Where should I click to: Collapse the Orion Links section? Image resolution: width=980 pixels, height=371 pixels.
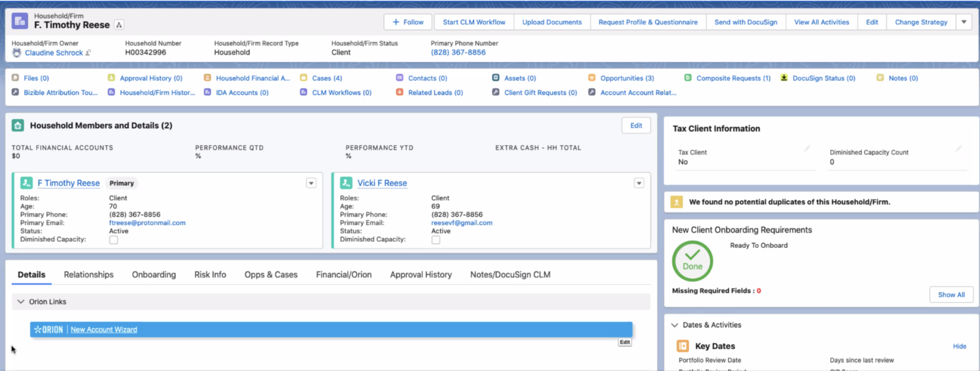[21, 302]
